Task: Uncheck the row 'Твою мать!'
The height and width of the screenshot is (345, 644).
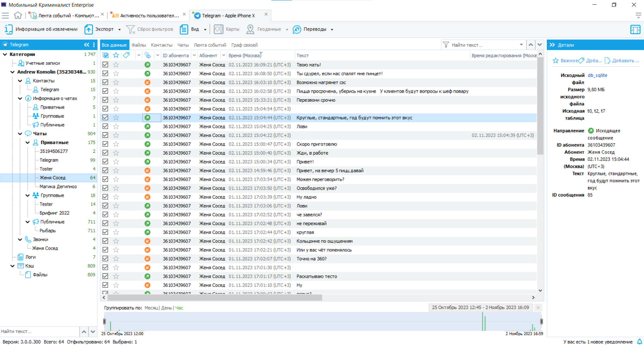Action: point(105,65)
